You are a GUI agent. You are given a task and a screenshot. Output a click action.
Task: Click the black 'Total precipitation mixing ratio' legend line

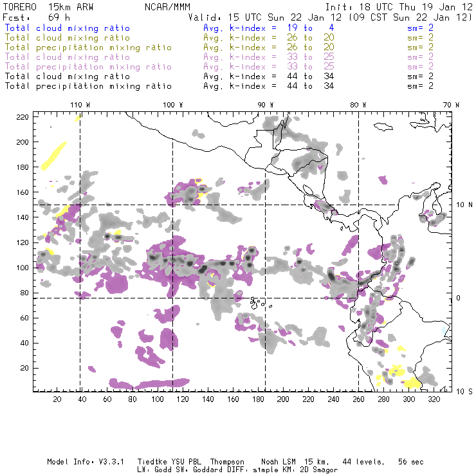tap(88, 86)
